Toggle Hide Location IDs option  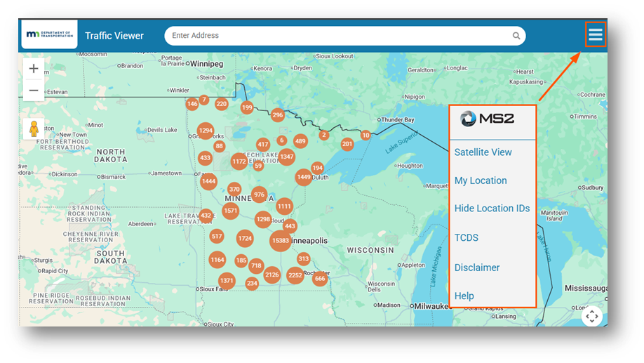pos(492,209)
